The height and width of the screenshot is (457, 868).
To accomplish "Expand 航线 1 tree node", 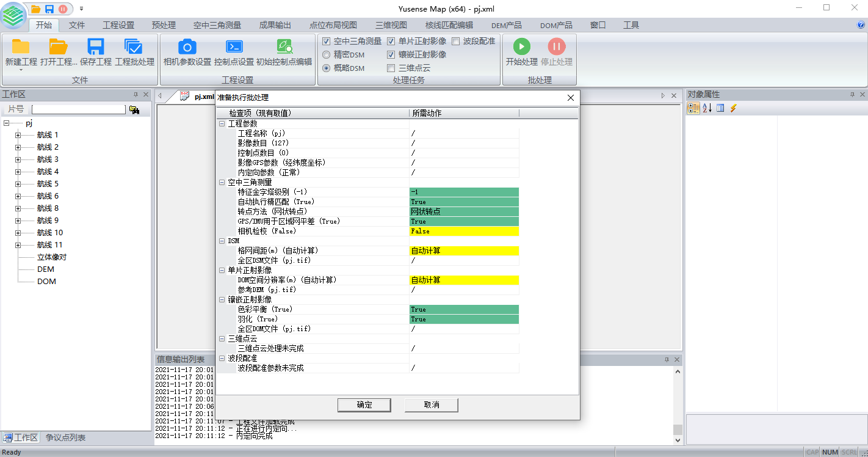I will point(18,135).
